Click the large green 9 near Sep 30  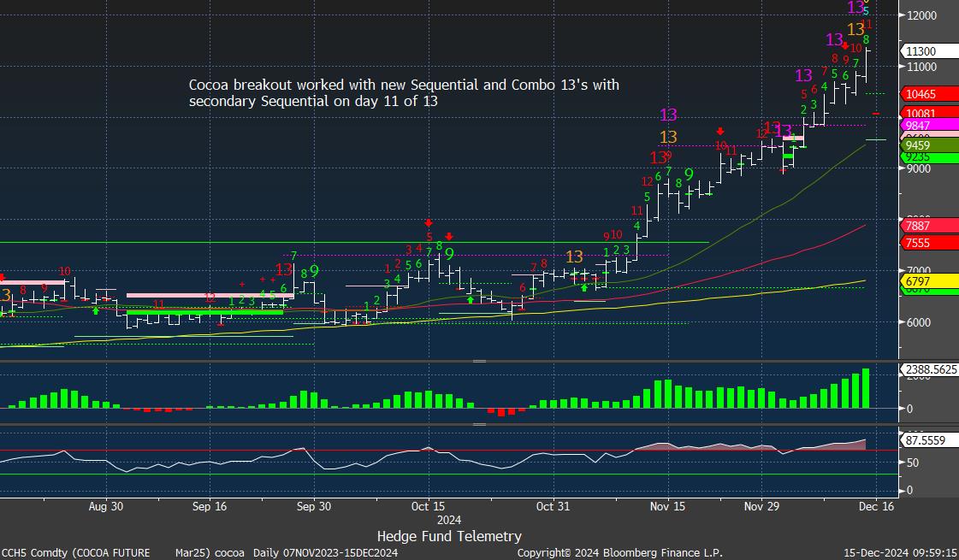click(x=314, y=271)
